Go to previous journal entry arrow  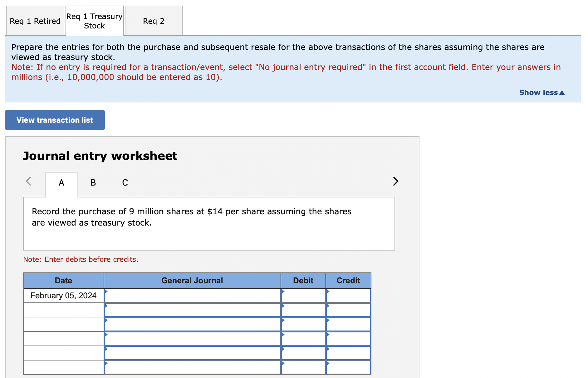[28, 181]
